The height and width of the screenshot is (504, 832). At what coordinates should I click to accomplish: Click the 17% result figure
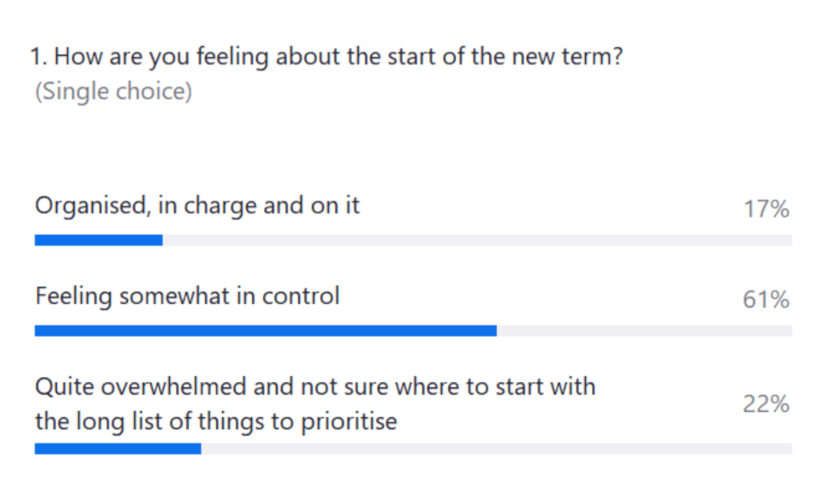point(765,209)
